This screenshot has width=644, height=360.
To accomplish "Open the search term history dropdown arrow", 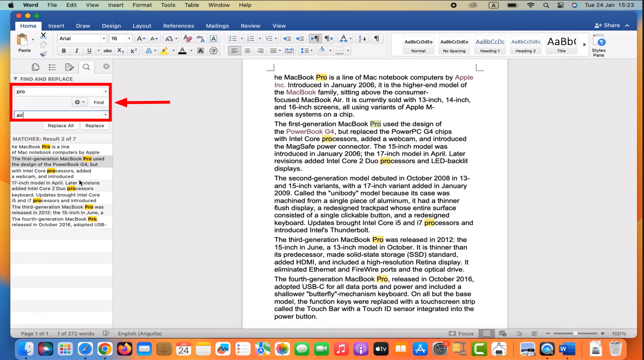I will coord(106,92).
